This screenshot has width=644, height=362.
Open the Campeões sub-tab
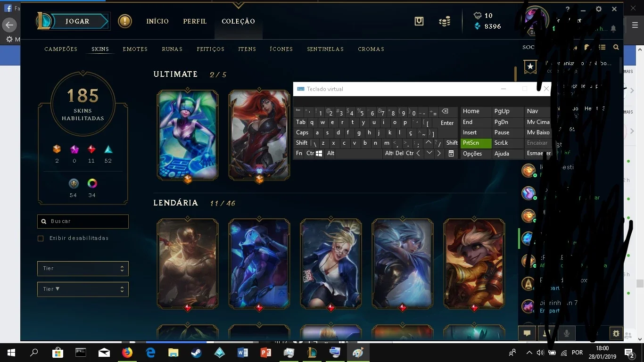(61, 49)
